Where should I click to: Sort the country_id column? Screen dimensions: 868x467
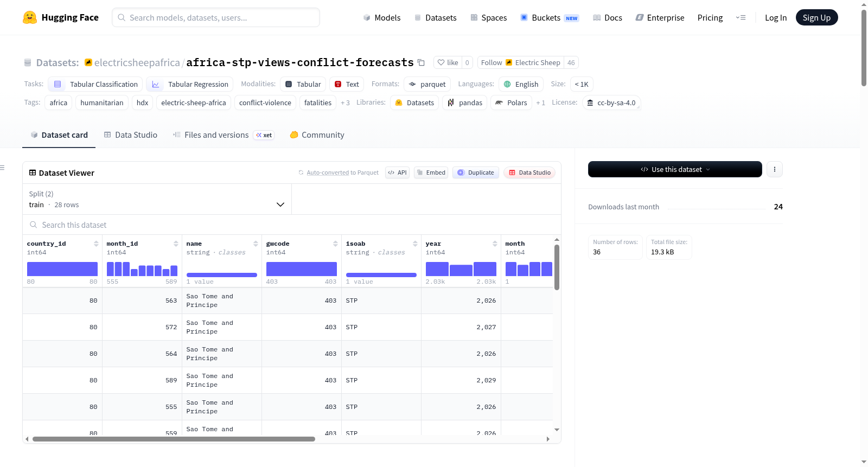[96, 244]
